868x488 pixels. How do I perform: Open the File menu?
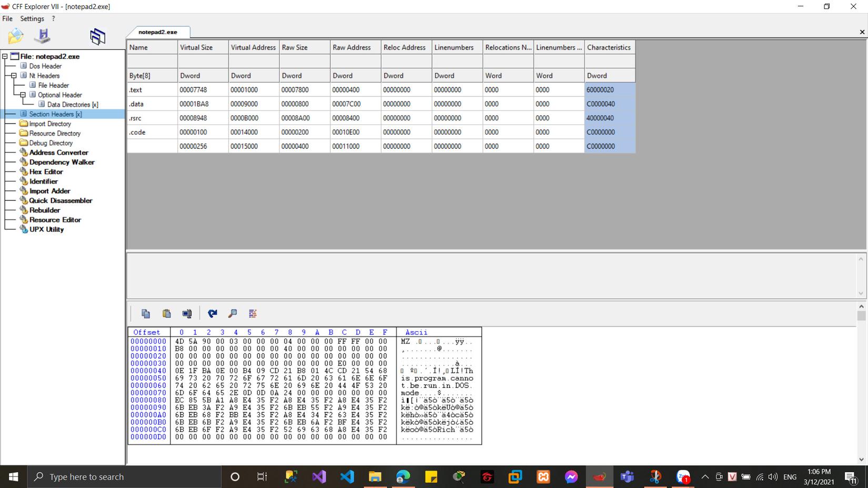(7, 19)
